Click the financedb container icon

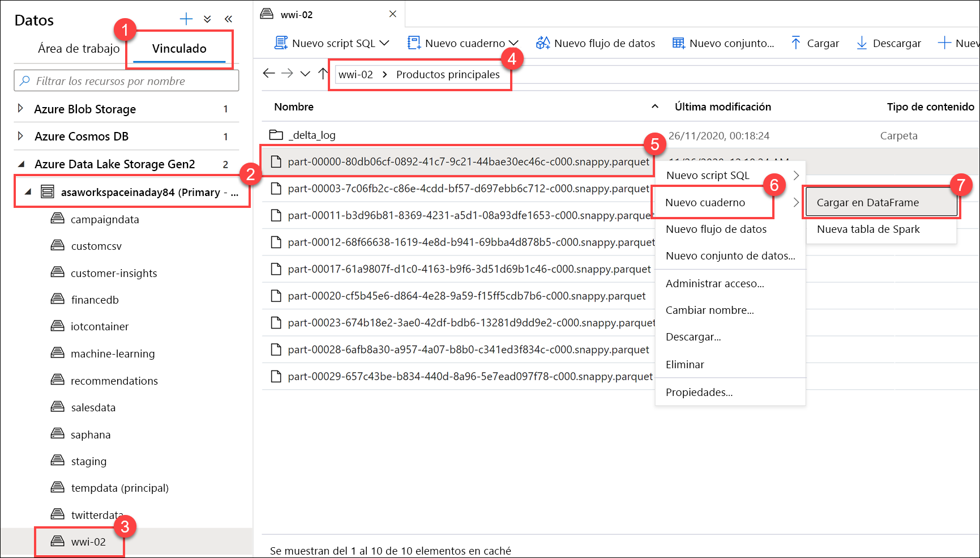point(58,299)
